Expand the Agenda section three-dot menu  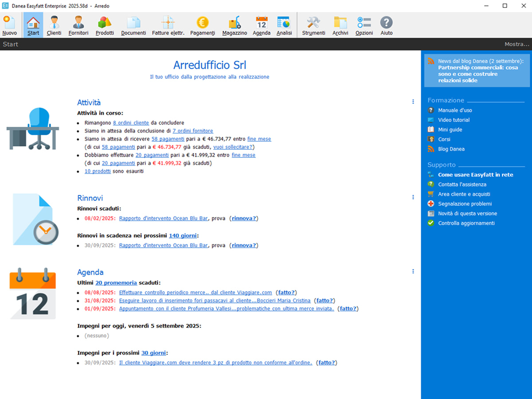tap(413, 271)
